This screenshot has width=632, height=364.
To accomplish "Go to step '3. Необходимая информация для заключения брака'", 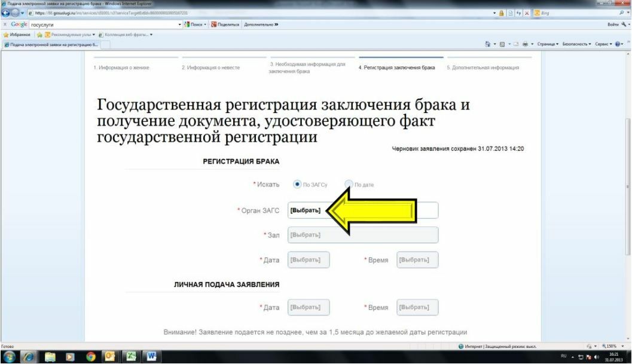I will pos(307,68).
